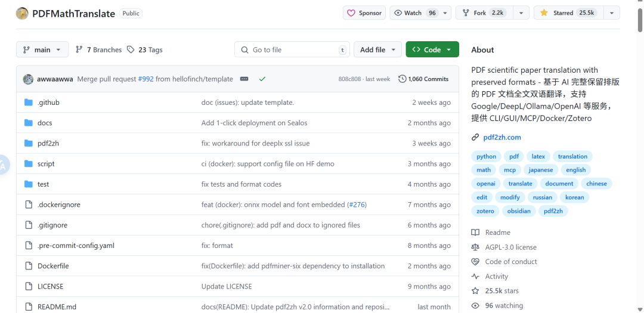Open the Add file dropdown
Viewport: 644px width, 313px height.
pyautogui.click(x=378, y=49)
